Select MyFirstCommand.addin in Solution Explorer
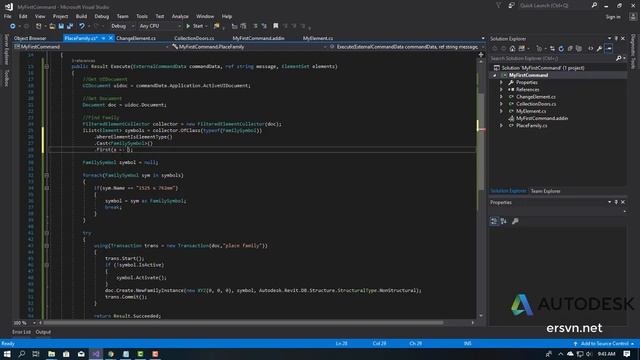 click(x=542, y=118)
